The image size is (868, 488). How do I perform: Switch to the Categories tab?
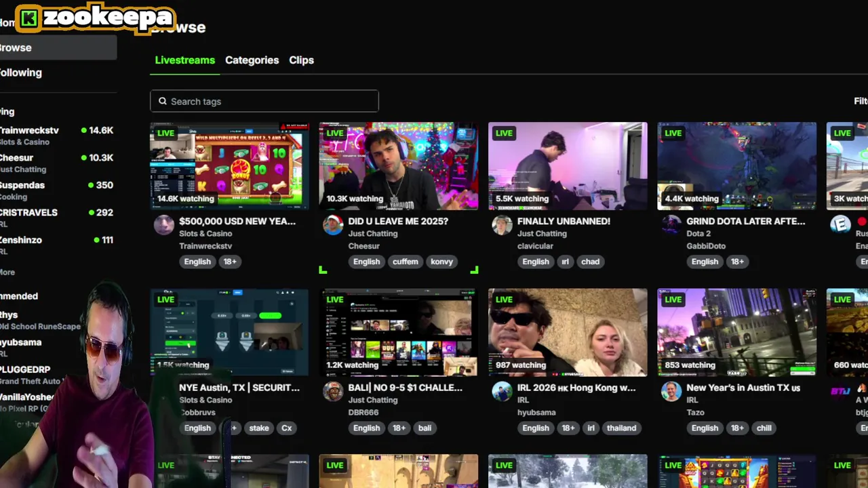coord(252,60)
